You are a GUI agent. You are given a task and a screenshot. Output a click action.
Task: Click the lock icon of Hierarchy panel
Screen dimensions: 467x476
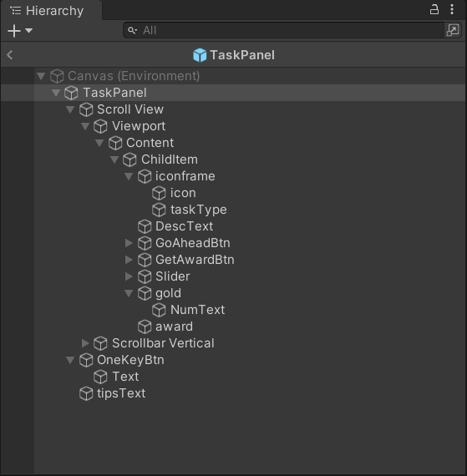pyautogui.click(x=434, y=10)
